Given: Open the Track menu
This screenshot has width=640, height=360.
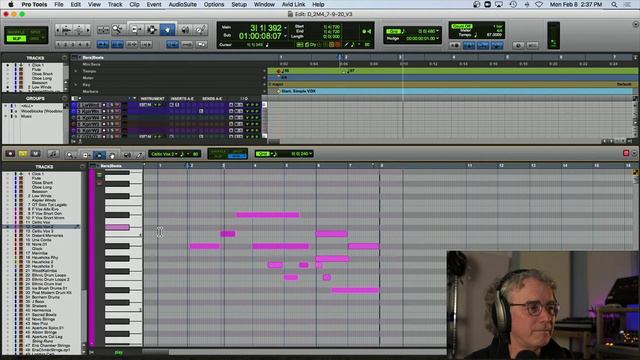Looking at the screenshot, I should 115,4.
